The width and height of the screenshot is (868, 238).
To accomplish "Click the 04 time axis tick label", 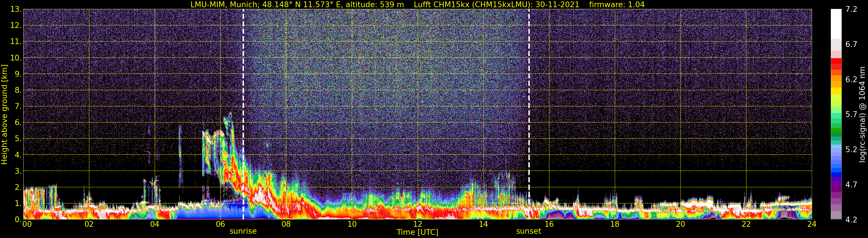I will pyautogui.click(x=155, y=224).
